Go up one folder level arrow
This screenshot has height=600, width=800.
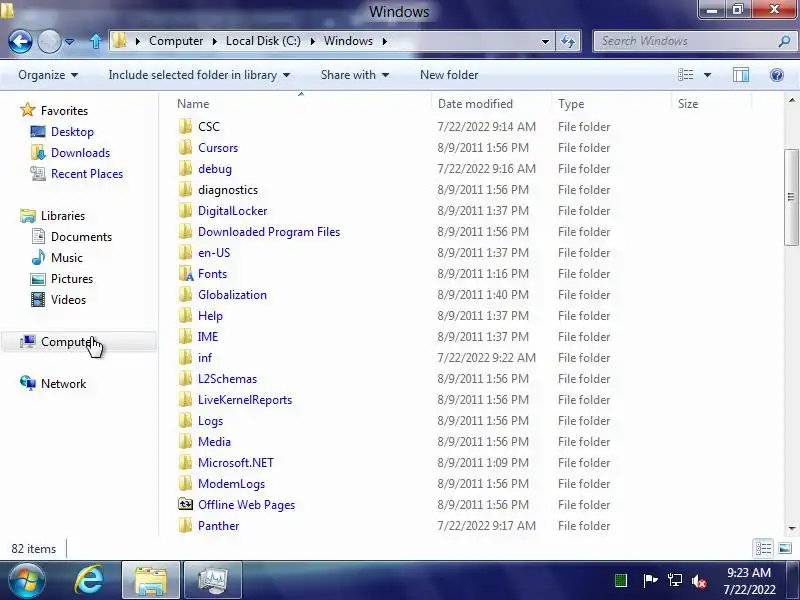(95, 41)
